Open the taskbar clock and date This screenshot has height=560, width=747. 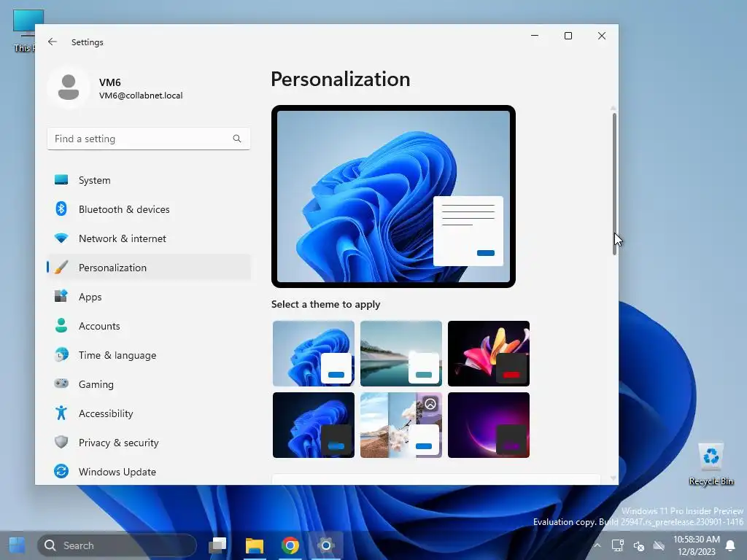coord(697,545)
